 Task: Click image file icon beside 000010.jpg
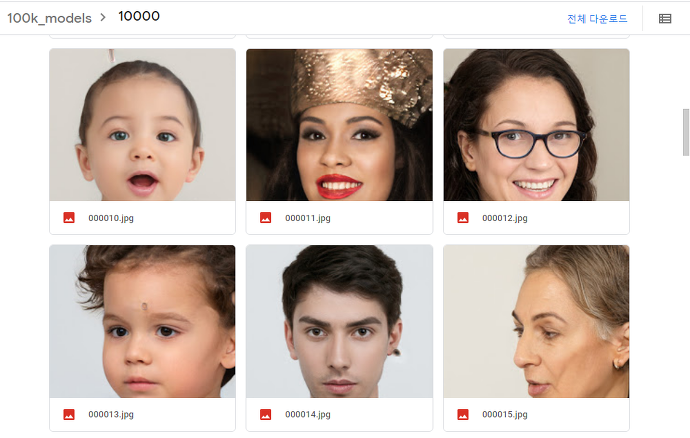point(69,218)
